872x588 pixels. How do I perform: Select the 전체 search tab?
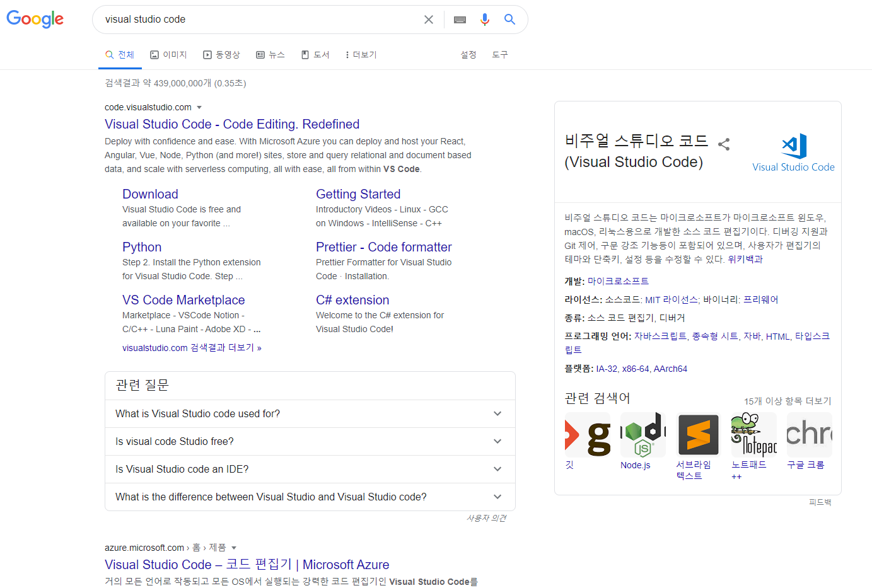point(120,55)
